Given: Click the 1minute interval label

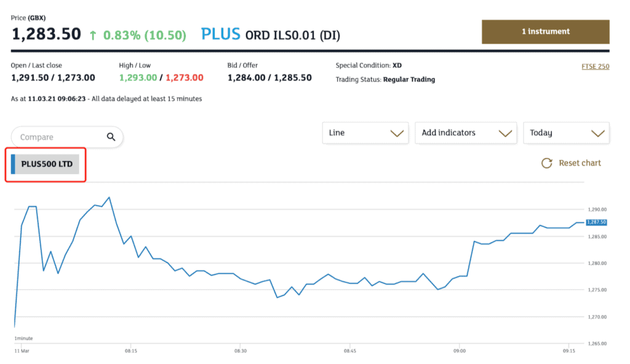Looking at the screenshot, I should [x=23, y=338].
